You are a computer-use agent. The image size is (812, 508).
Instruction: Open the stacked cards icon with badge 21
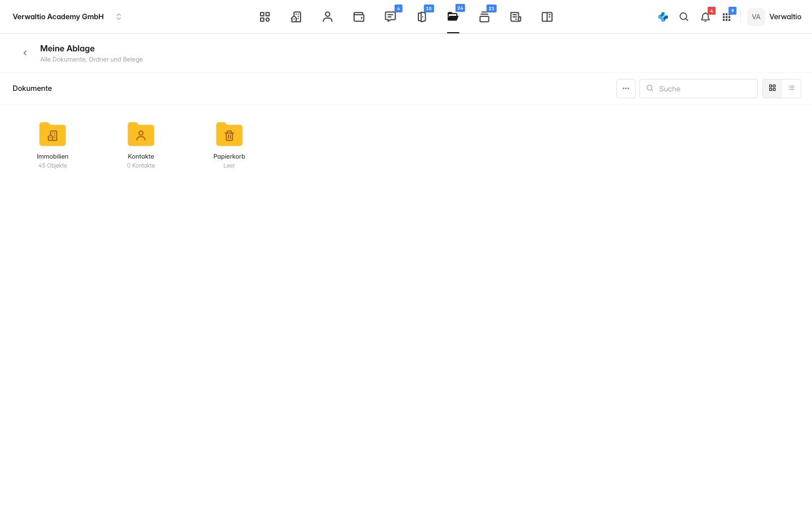[x=484, y=17]
